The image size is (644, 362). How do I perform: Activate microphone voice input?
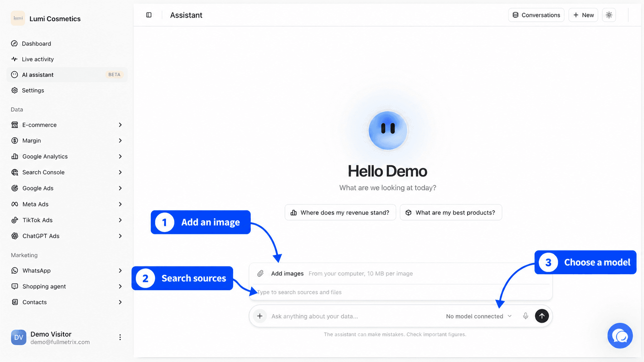[525, 316]
